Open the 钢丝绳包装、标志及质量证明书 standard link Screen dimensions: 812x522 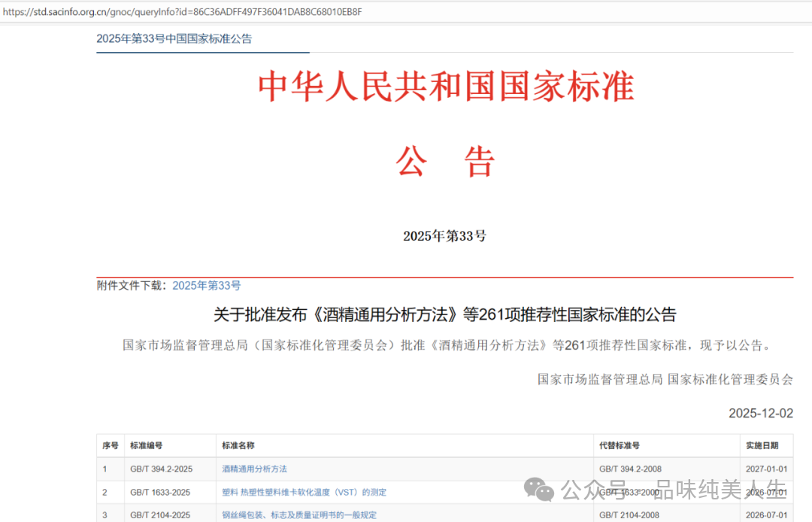point(299,515)
